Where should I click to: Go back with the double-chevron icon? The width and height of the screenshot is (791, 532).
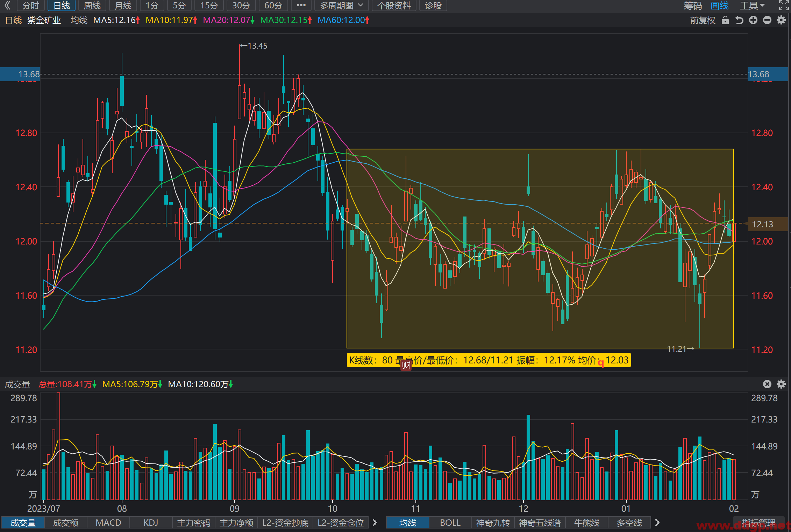pyautogui.click(x=7, y=6)
